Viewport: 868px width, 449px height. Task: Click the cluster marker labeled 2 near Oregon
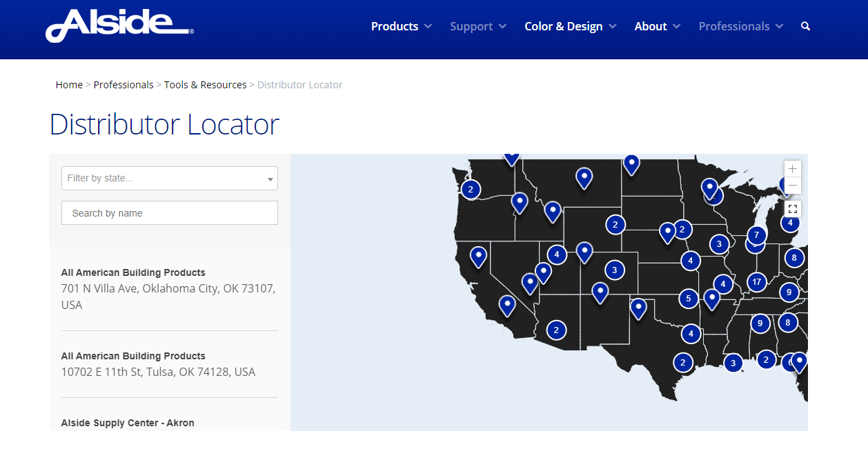click(x=470, y=189)
